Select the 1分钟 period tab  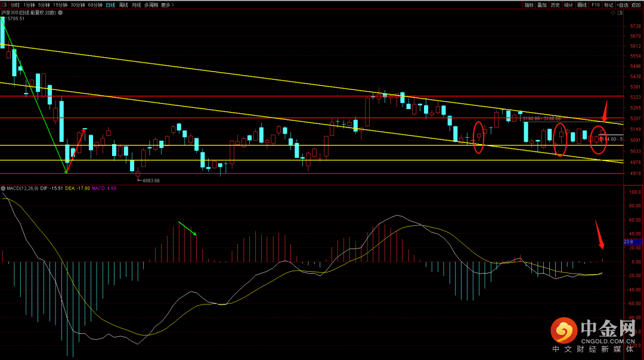click(29, 5)
